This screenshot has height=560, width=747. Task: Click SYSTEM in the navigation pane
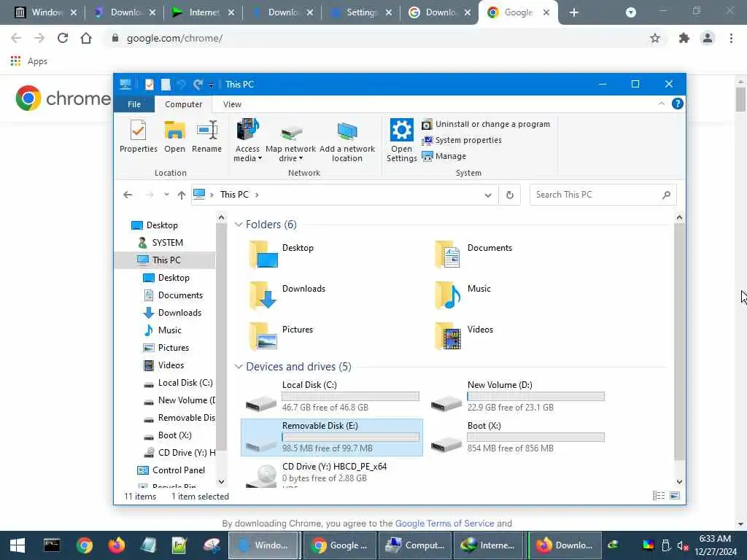tap(167, 243)
